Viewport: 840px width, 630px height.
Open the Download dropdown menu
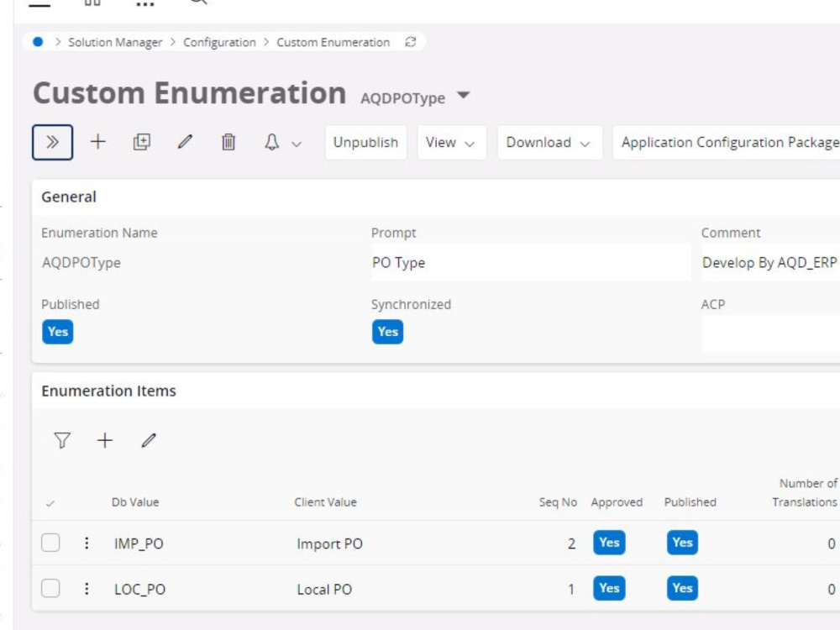(549, 143)
